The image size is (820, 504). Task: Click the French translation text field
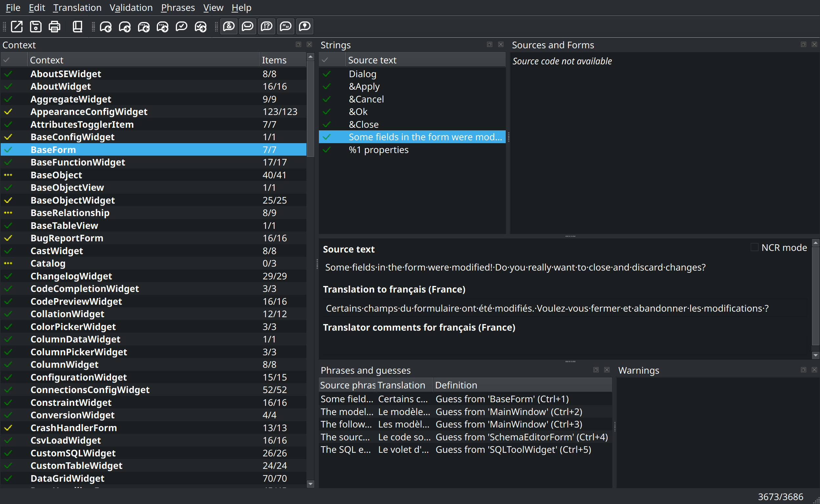[x=565, y=308]
